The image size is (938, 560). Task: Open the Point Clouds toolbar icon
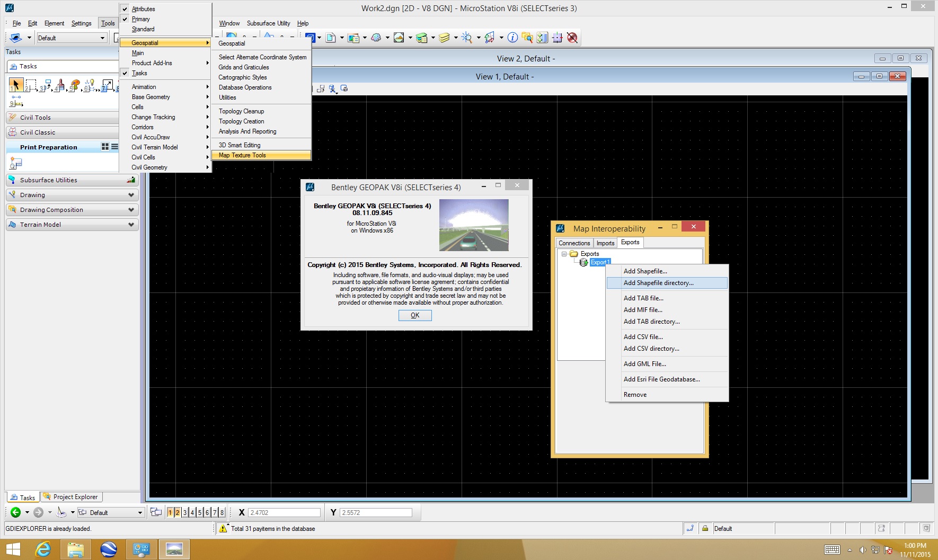pos(376,38)
